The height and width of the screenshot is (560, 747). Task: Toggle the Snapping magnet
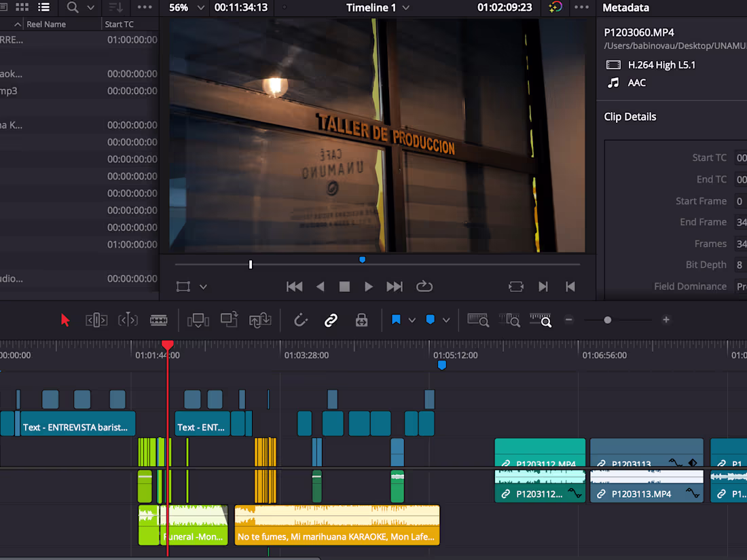pos(300,320)
